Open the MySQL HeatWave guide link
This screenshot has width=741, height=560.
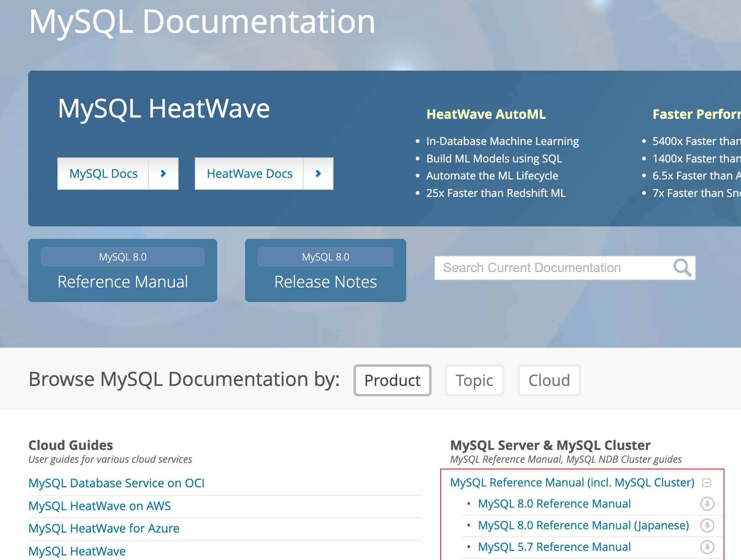tap(77, 551)
